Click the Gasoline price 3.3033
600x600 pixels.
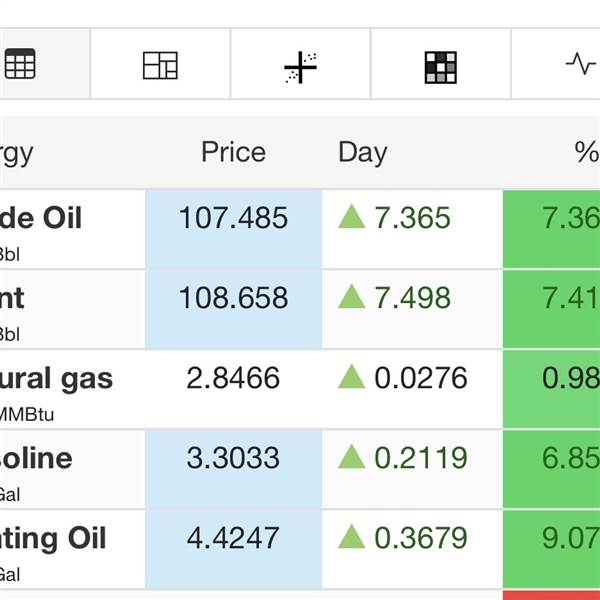pos(233,458)
